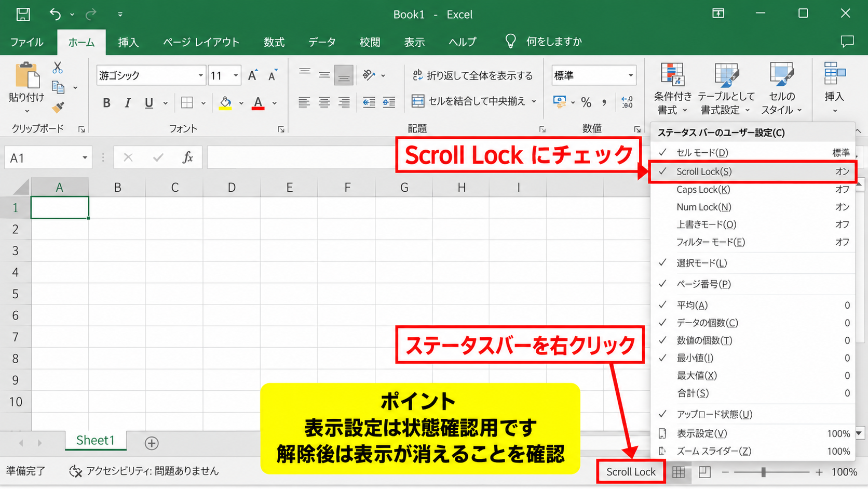This screenshot has width=868, height=489.
Task: Open the ファイル tab
Action: pos(27,42)
